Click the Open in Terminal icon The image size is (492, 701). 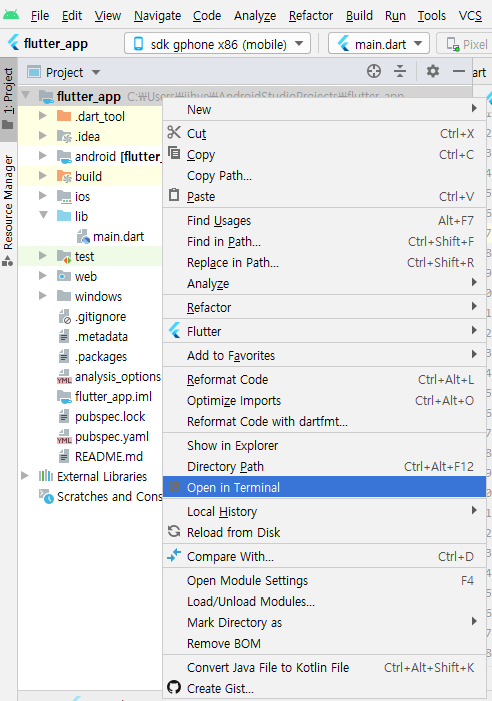174,486
